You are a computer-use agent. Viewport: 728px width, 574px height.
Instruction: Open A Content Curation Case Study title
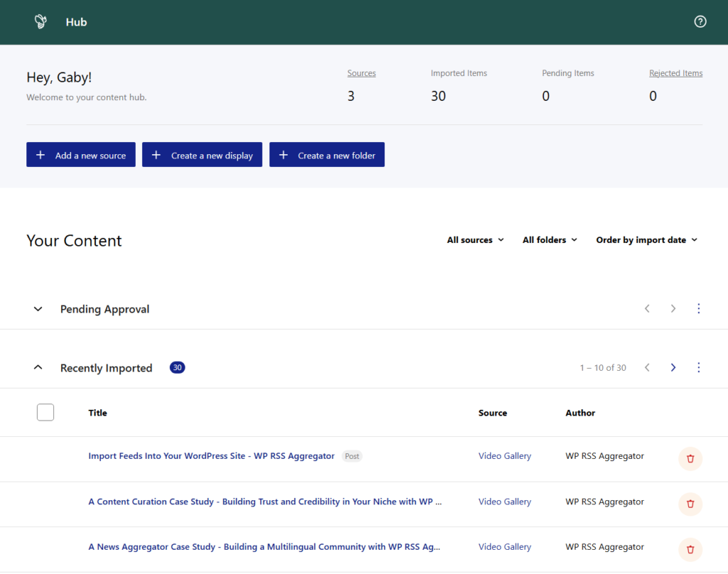point(265,502)
